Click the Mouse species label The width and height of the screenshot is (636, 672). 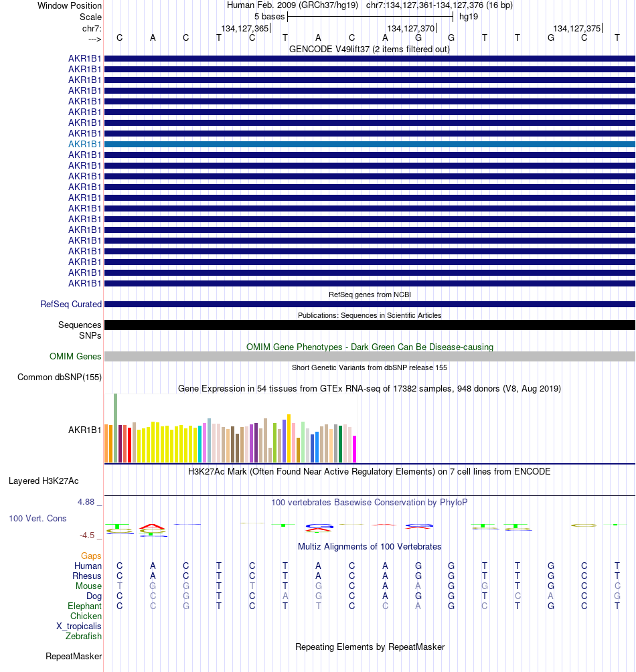(89, 586)
